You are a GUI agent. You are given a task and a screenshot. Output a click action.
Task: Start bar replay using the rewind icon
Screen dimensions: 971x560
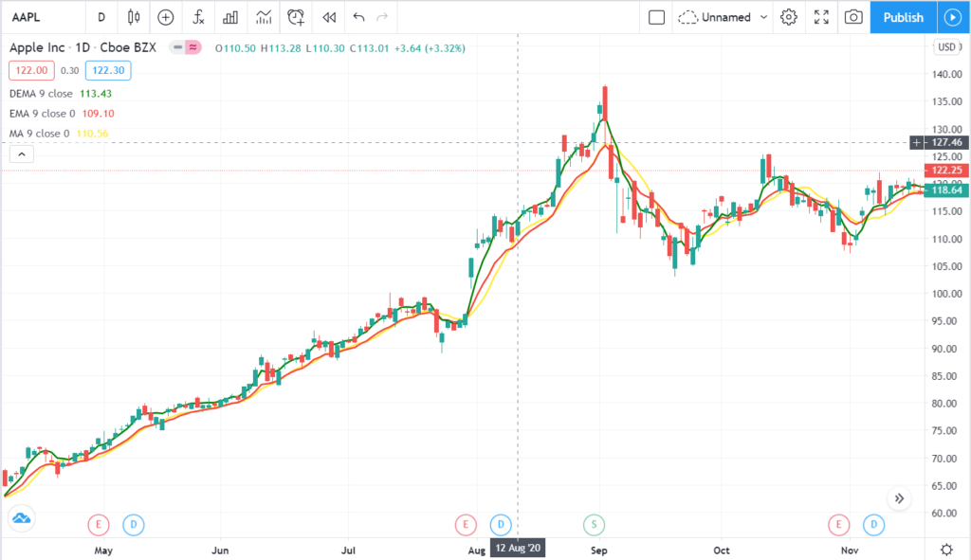(328, 17)
